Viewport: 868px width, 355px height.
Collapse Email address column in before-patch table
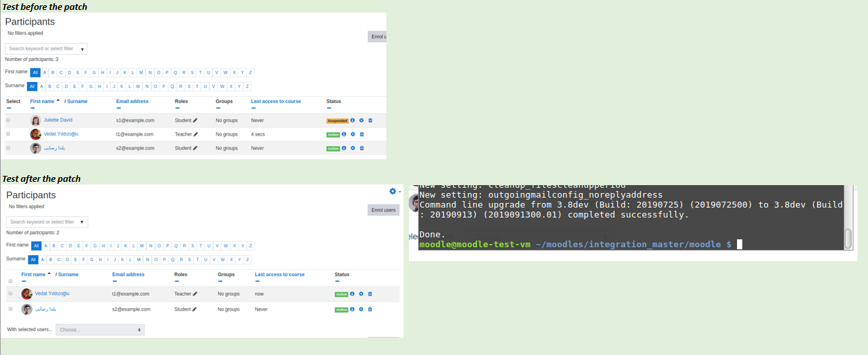pyautogui.click(x=118, y=108)
